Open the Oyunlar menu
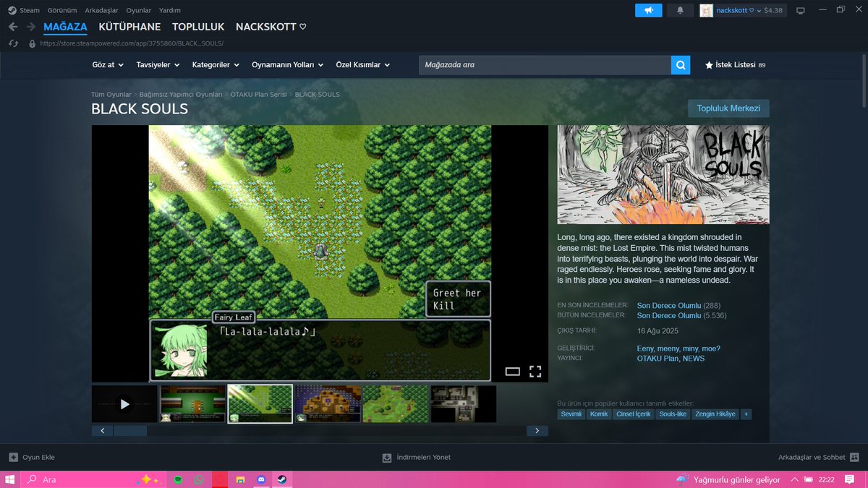 (x=139, y=10)
